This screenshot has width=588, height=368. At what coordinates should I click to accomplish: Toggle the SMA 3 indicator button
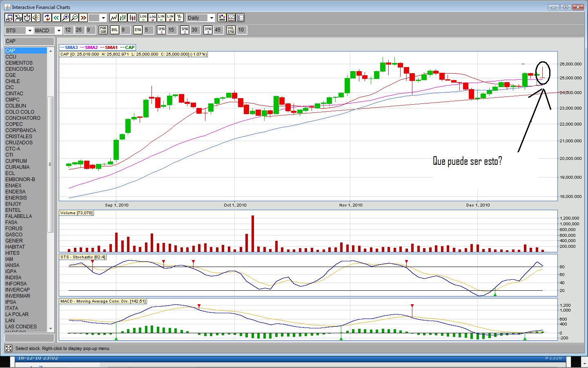pyautogui.click(x=208, y=30)
